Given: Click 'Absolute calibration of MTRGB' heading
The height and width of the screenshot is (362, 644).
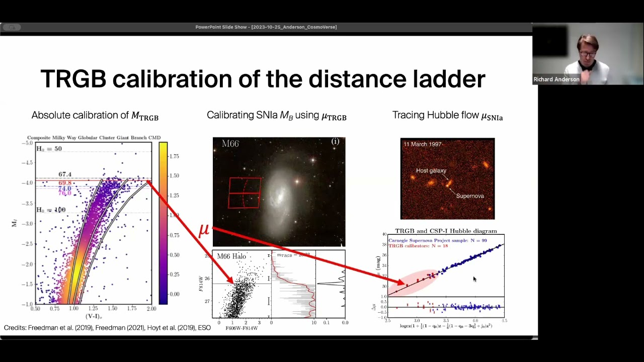Looking at the screenshot, I should point(95,116).
